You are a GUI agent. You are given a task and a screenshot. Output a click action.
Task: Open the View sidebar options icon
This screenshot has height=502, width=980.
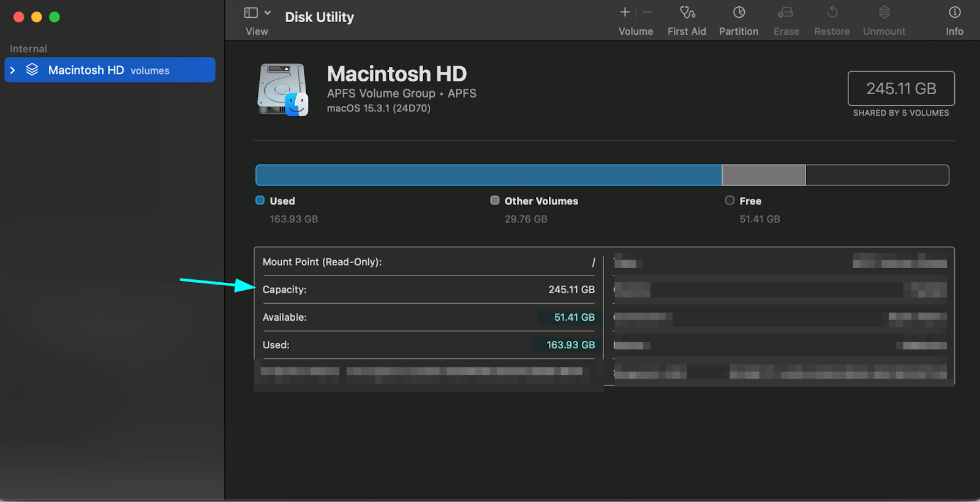251,13
